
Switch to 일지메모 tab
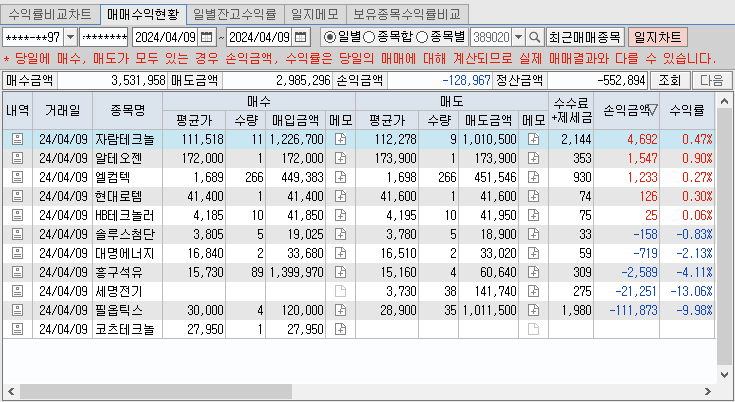(x=315, y=15)
